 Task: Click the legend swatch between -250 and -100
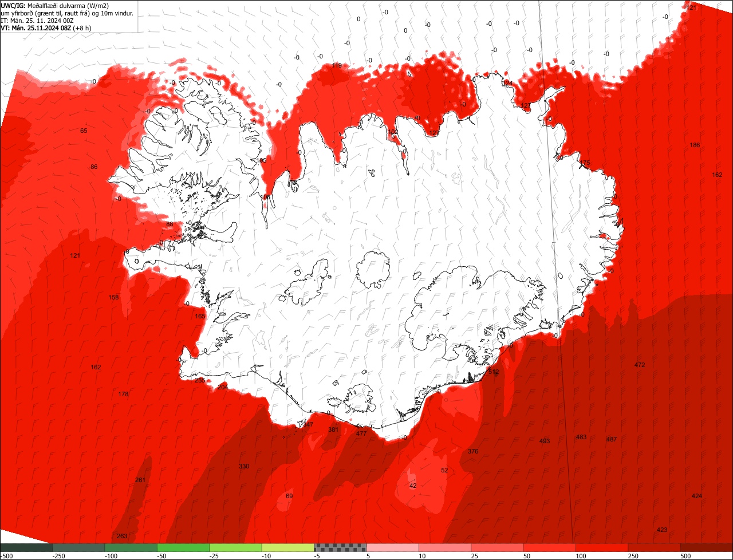[x=78, y=547]
